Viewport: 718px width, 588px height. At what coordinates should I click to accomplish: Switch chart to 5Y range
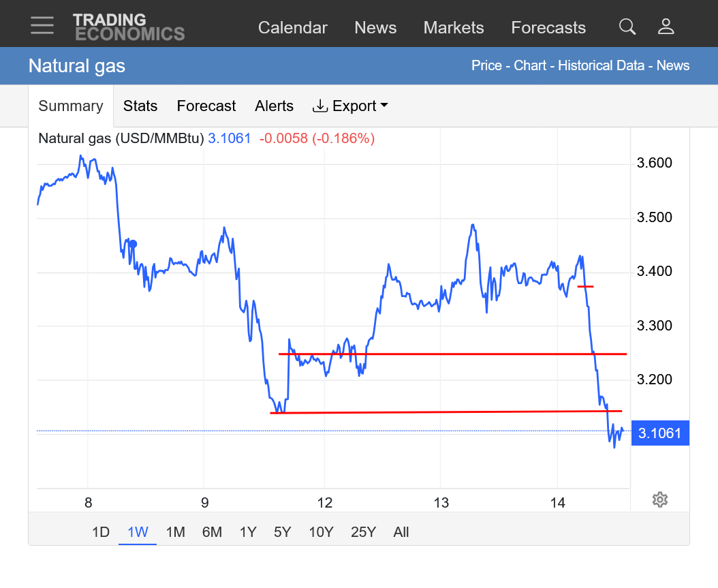[x=282, y=532]
